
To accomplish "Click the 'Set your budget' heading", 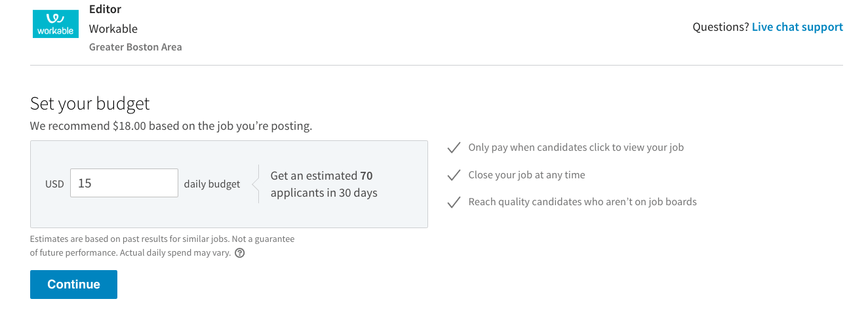I will point(90,104).
